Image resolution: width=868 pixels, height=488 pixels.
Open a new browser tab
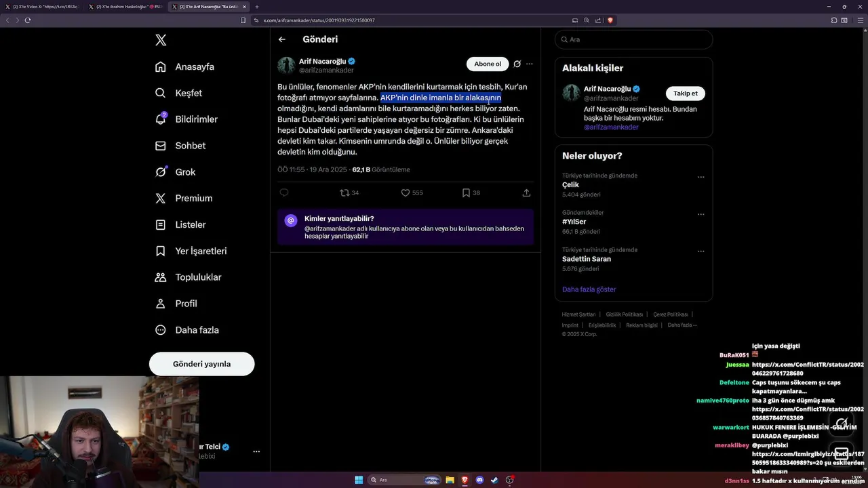pyautogui.click(x=256, y=7)
